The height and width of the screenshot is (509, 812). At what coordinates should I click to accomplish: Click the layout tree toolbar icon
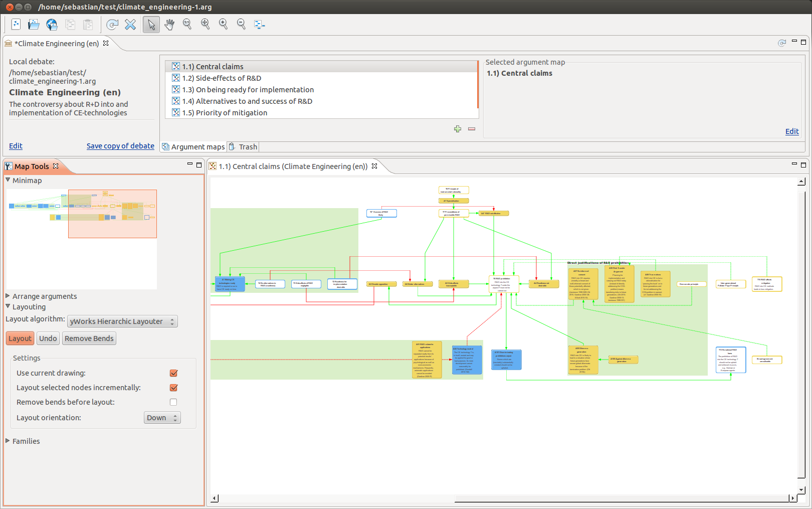pyautogui.click(x=260, y=24)
